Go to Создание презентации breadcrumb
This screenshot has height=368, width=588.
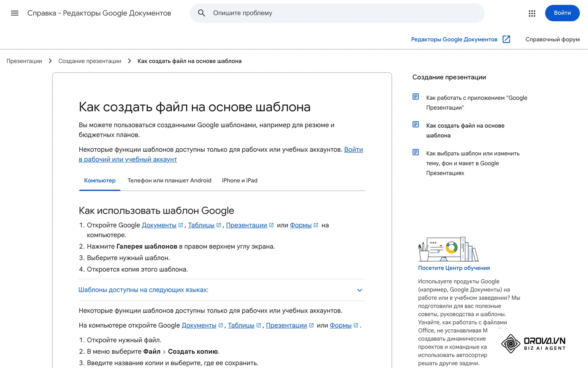tap(90, 61)
